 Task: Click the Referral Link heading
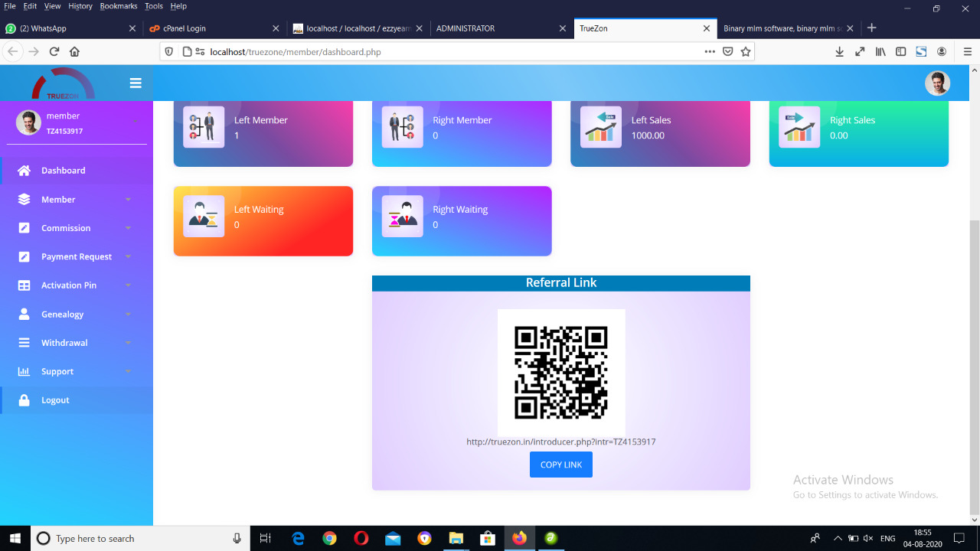(x=561, y=282)
